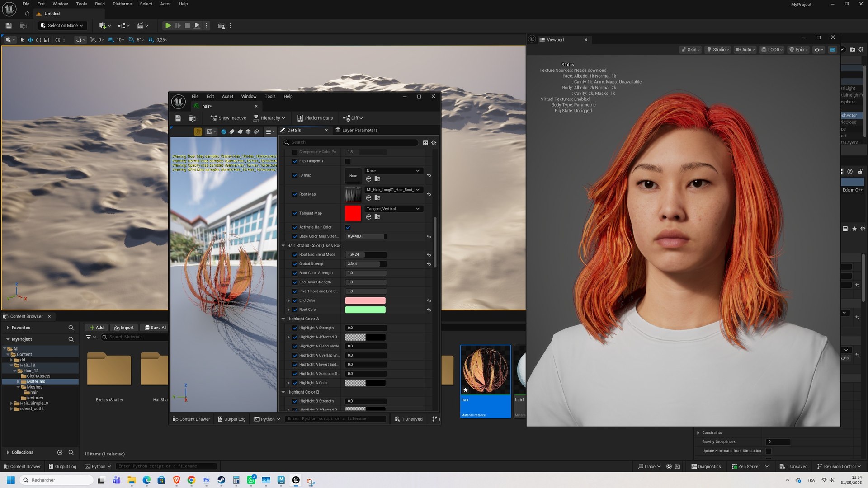Expand the Constraints section
Image resolution: width=868 pixels, height=488 pixels.
coord(698,433)
